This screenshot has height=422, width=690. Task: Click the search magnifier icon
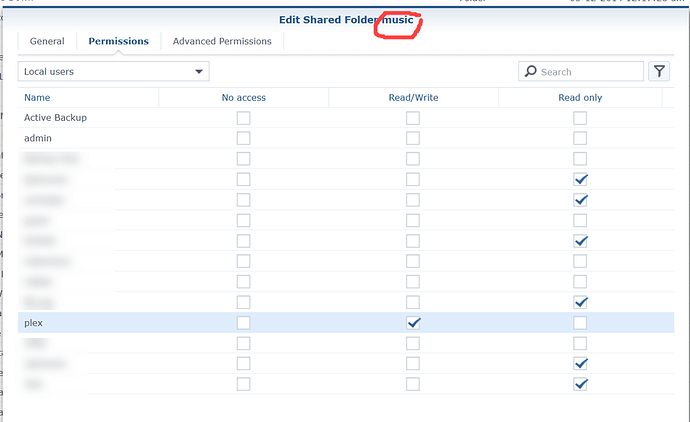tap(531, 72)
